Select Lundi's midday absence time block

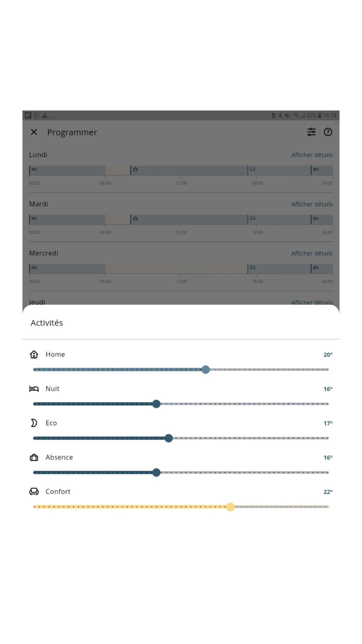(189, 170)
